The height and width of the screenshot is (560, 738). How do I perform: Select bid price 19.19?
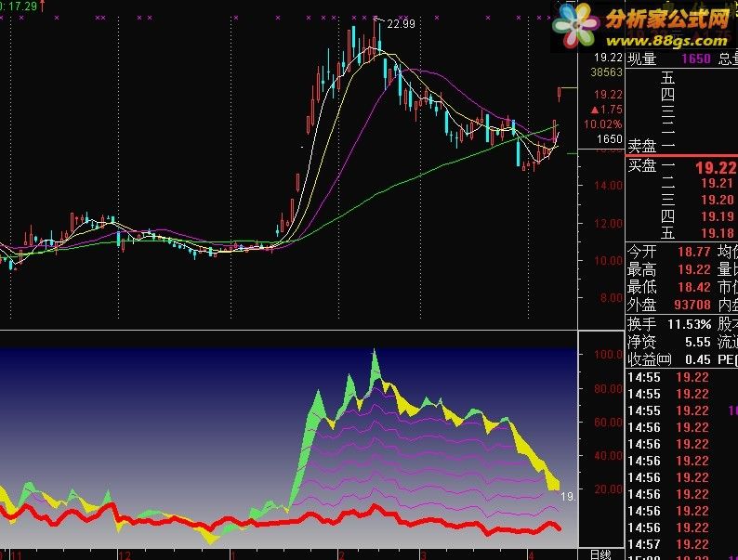click(717, 216)
